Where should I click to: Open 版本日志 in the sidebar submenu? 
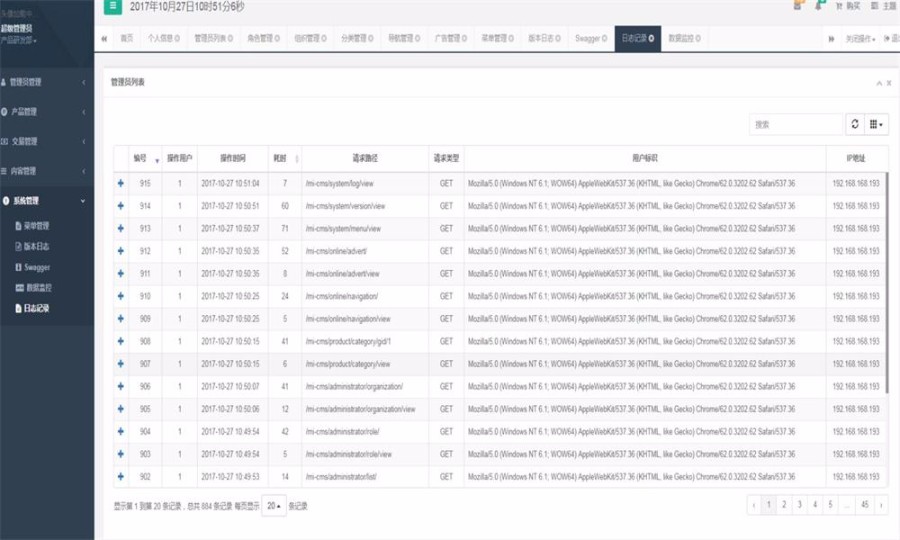point(36,247)
